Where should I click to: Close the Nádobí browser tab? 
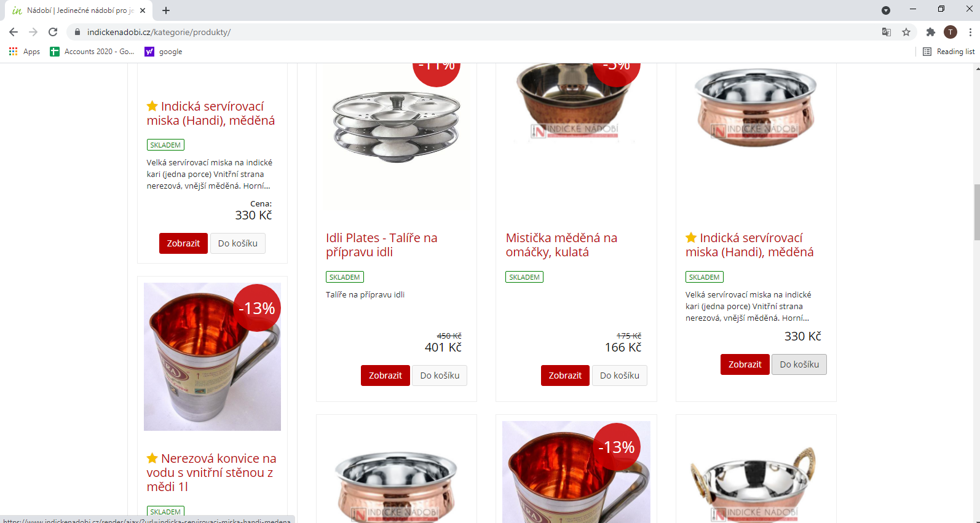(143, 10)
